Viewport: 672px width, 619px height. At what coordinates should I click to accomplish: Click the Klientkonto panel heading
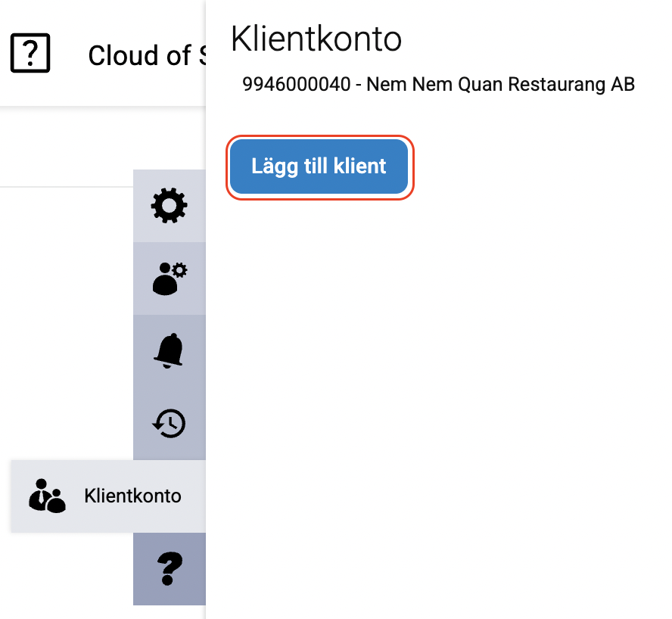pos(316,39)
